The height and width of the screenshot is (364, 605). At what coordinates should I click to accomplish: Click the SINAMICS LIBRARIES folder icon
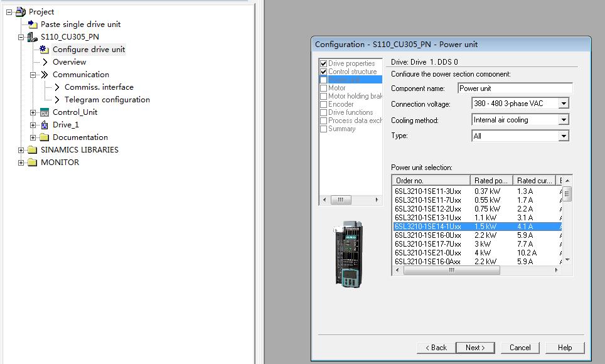[x=33, y=150]
